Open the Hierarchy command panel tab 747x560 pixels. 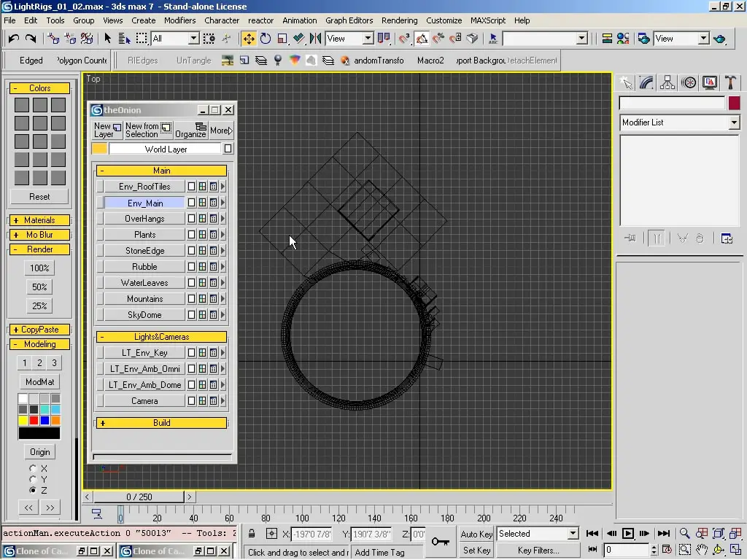click(x=667, y=83)
